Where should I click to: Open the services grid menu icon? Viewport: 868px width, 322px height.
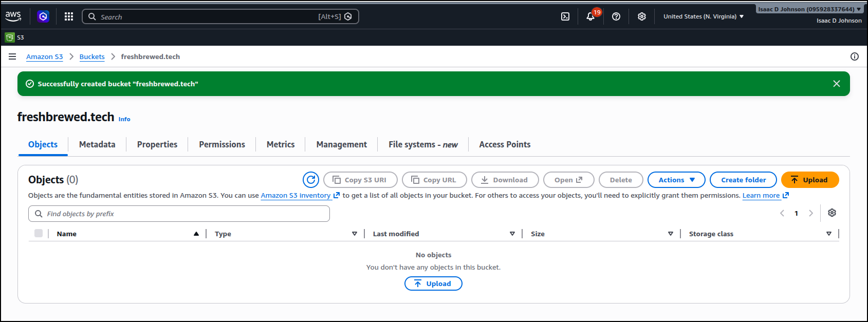click(69, 16)
